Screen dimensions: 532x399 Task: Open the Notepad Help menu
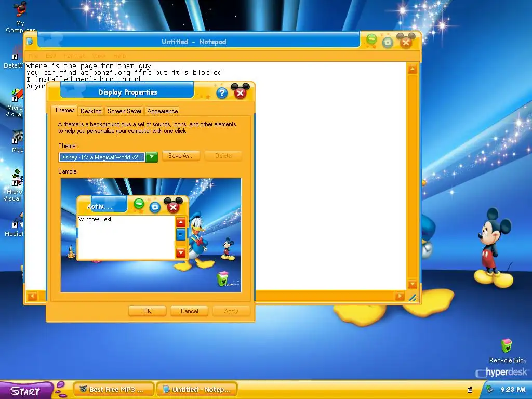[x=119, y=56]
